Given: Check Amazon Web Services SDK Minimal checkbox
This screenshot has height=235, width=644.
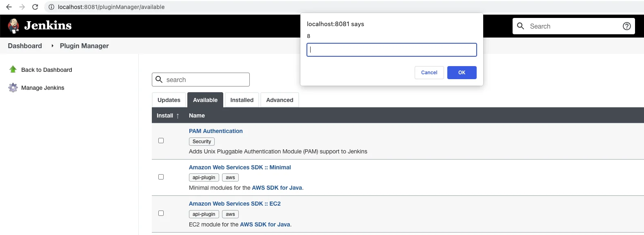Looking at the screenshot, I should coord(161,177).
